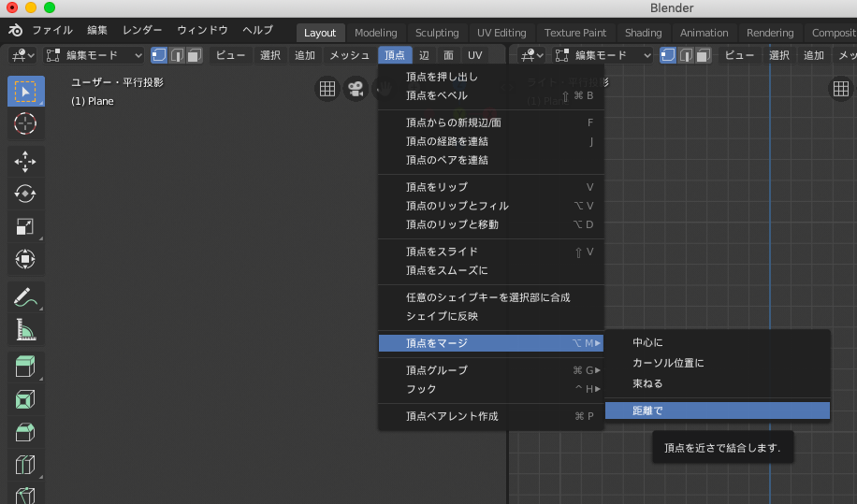The image size is (857, 504).
Task: Open the ファイル menu
Action: click(x=52, y=30)
